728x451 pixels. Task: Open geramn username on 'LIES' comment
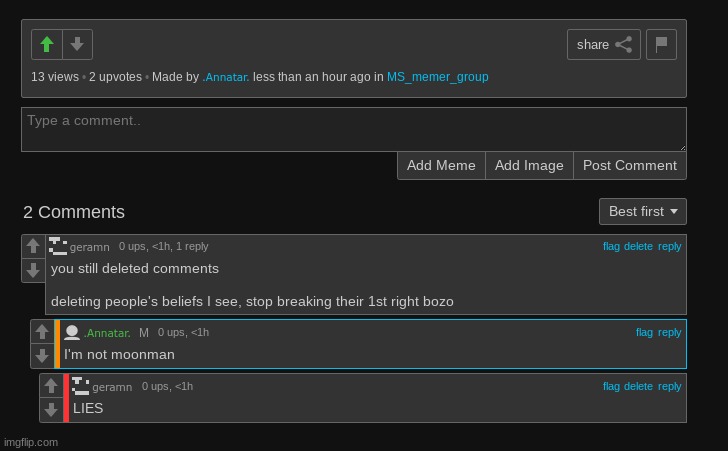click(x=112, y=387)
